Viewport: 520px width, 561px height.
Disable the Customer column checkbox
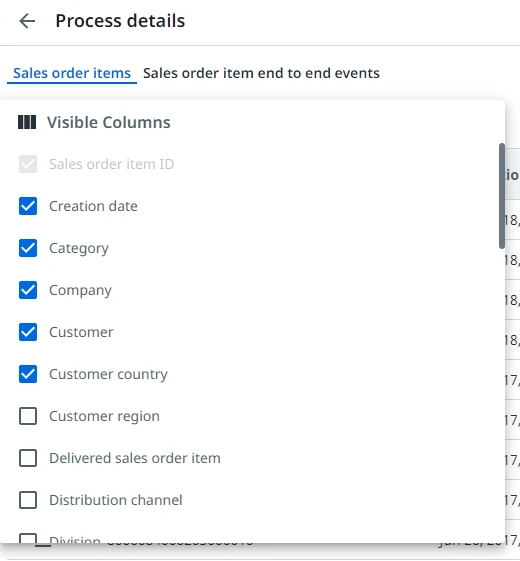[28, 332]
